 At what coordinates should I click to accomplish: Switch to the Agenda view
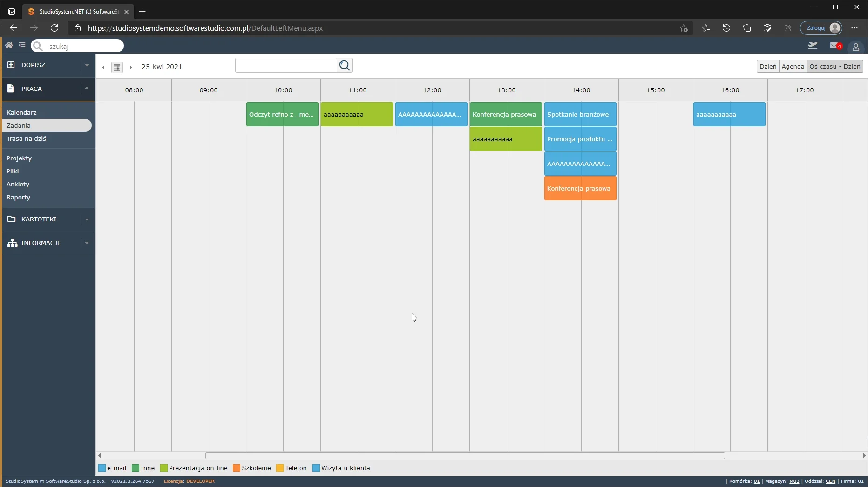tap(793, 66)
